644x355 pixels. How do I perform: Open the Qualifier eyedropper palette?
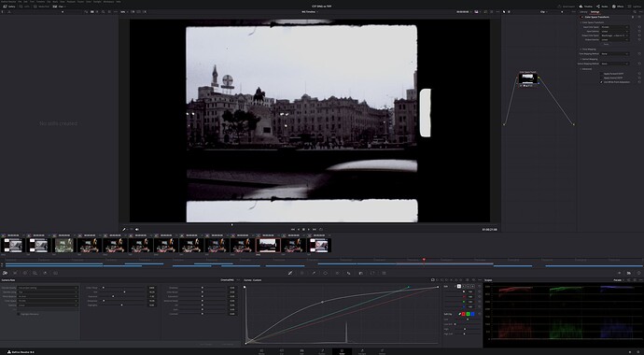314,273
